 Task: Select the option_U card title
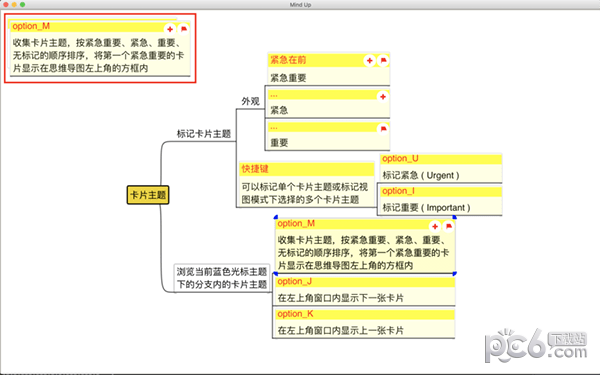point(400,158)
